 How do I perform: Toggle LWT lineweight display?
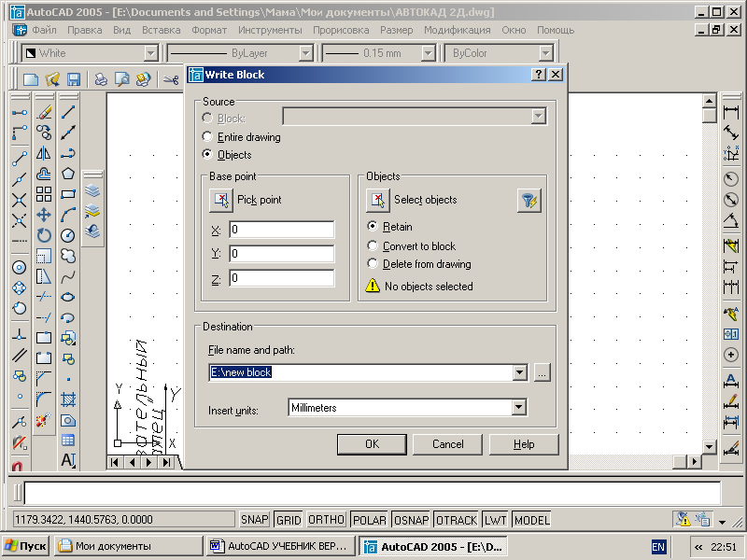[x=495, y=519]
